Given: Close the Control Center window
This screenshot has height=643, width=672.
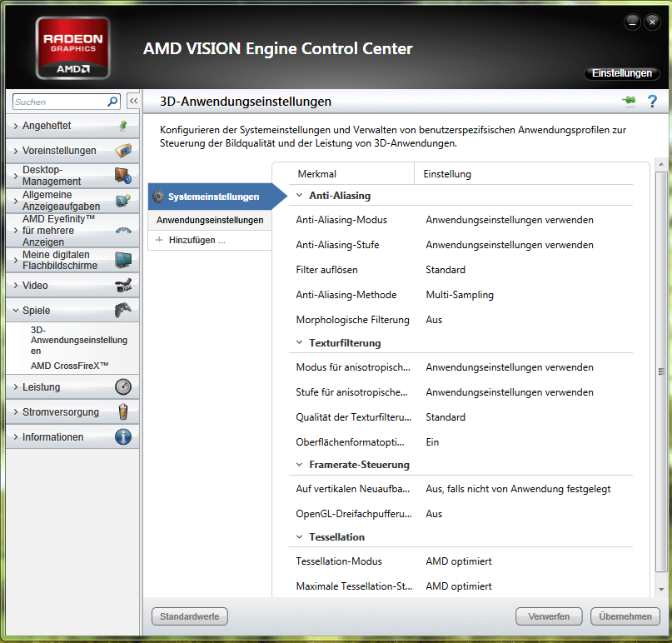Looking at the screenshot, I should [652, 22].
